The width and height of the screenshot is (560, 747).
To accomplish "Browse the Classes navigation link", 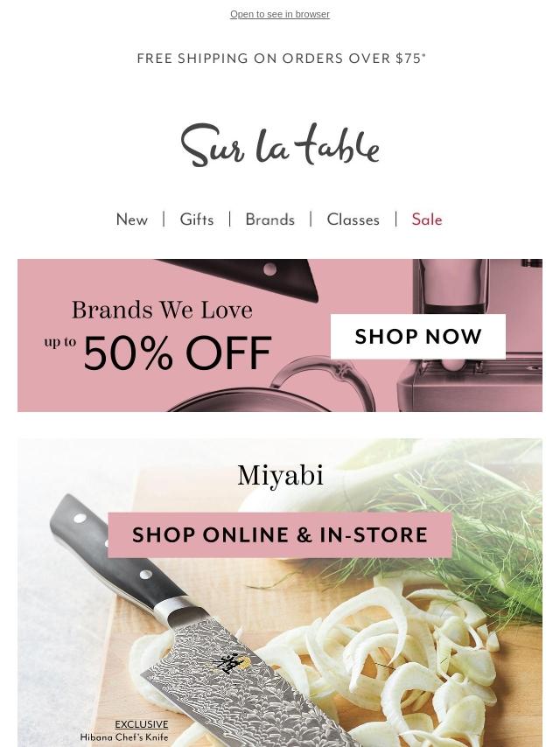I will click(x=353, y=220).
